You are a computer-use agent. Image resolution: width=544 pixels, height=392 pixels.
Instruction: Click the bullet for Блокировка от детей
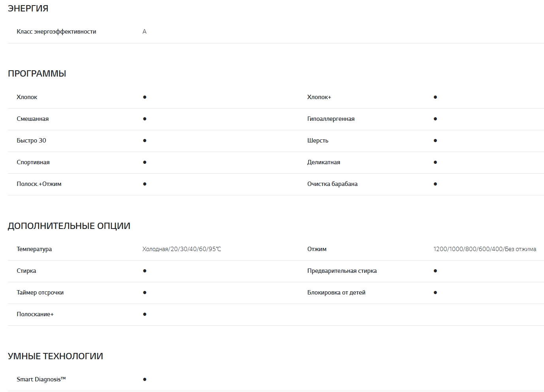click(435, 293)
